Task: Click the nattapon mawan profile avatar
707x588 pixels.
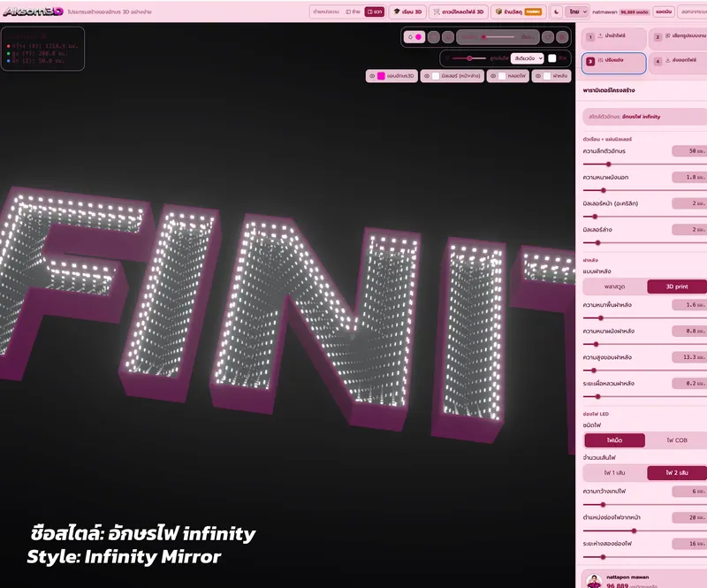Action: (594, 581)
